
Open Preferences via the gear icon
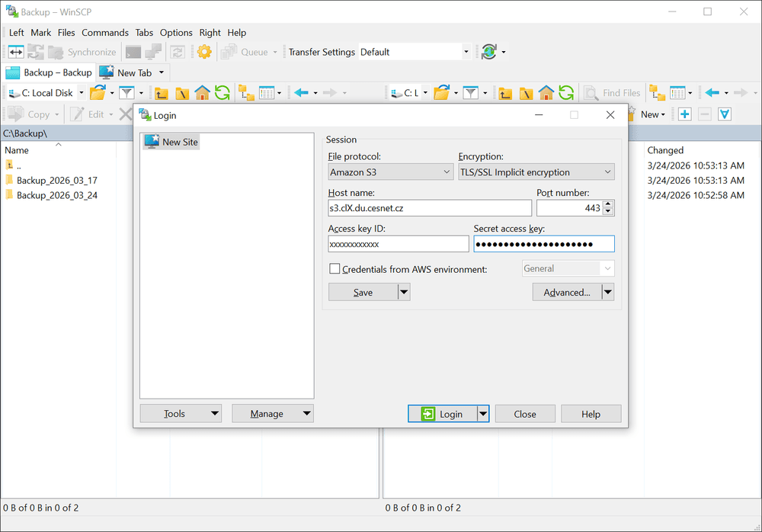(x=204, y=52)
